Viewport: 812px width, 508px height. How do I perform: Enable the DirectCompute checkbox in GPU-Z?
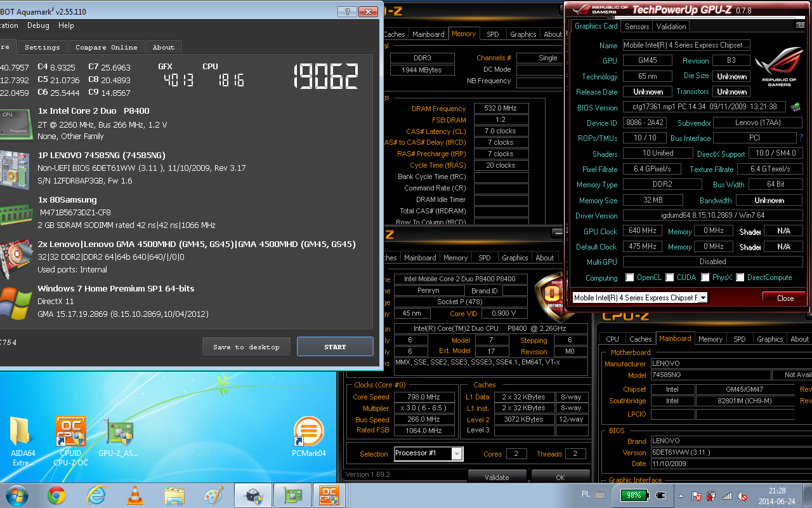click(740, 277)
